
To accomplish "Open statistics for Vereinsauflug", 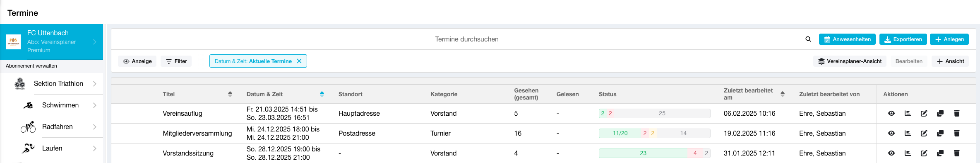I will [x=908, y=113].
